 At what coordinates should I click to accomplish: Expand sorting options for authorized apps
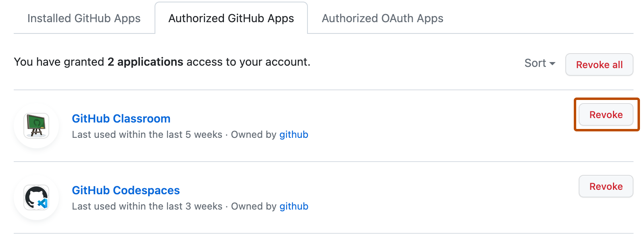[539, 63]
